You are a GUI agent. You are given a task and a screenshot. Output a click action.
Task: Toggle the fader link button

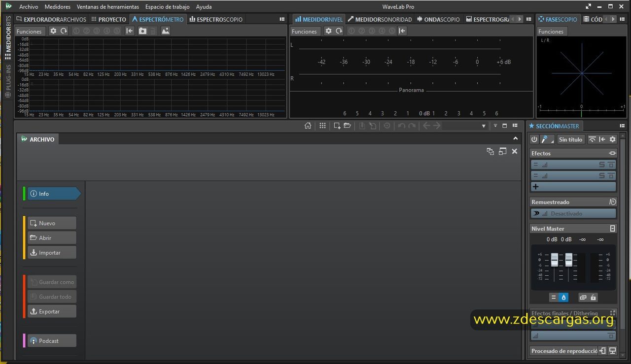(583, 298)
